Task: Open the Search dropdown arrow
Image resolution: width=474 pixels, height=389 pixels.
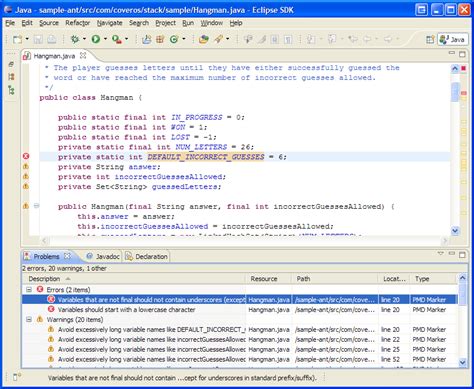Action: 228,39
